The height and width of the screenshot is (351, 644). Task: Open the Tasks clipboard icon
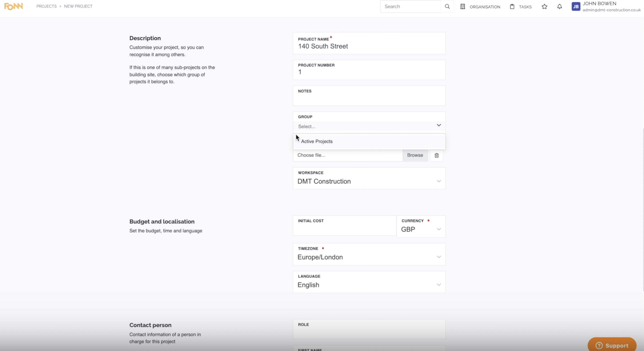pos(512,7)
